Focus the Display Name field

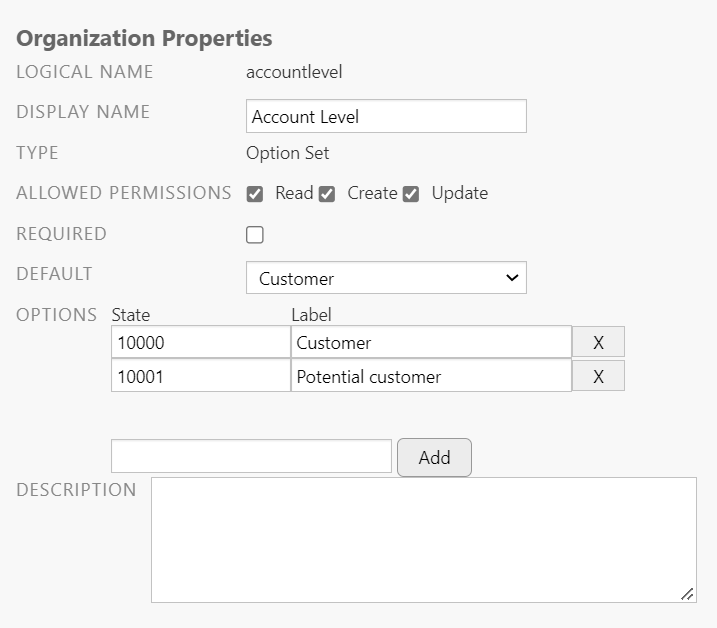tap(386, 116)
